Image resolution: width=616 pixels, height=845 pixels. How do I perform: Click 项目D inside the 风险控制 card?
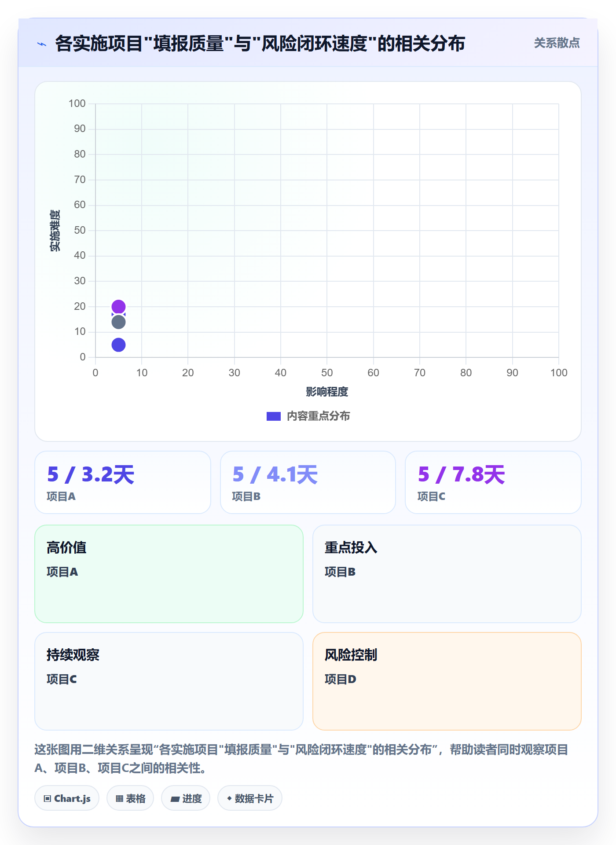tap(341, 679)
